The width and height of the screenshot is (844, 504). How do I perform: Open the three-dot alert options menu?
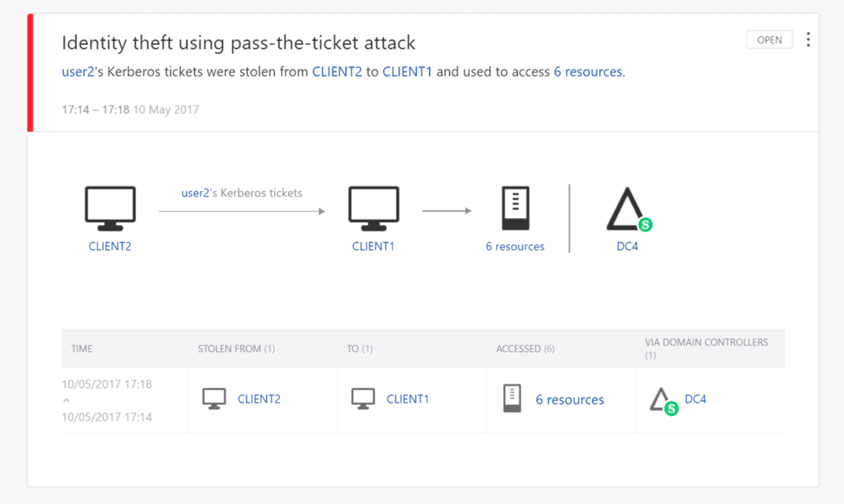coord(808,39)
